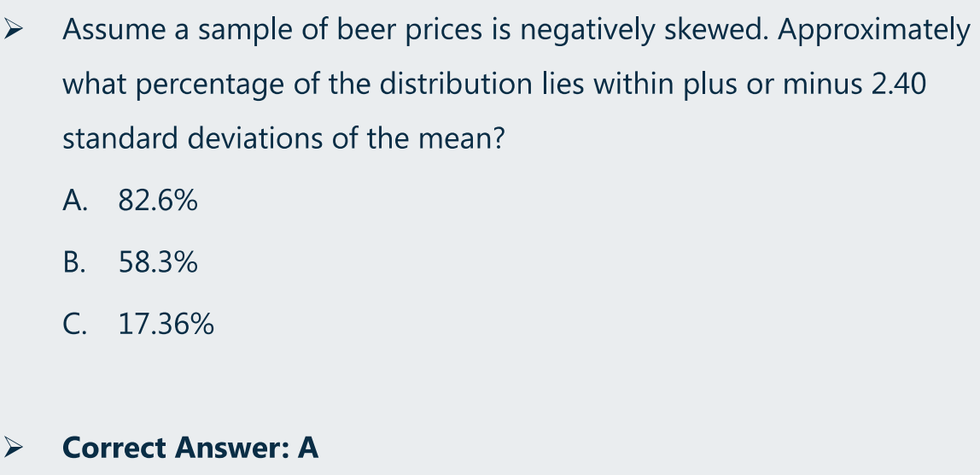Click the "C." option letter
980x475 pixels.
[x=74, y=324]
